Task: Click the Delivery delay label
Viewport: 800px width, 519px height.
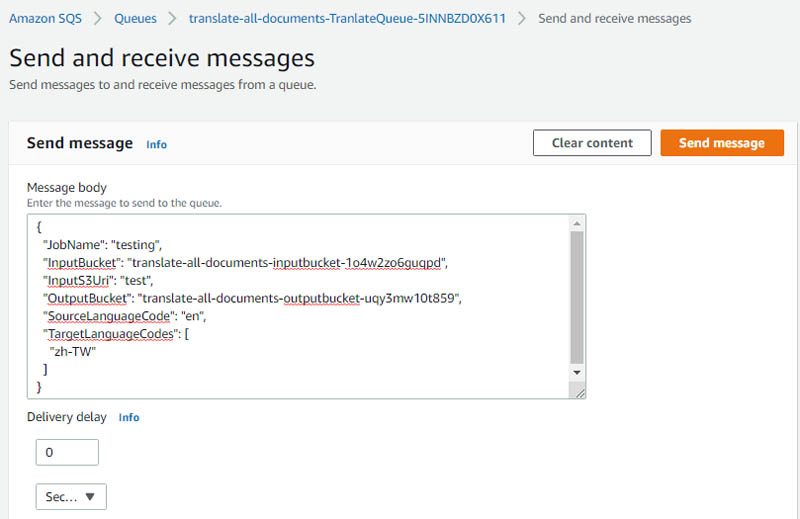Action: pos(67,417)
